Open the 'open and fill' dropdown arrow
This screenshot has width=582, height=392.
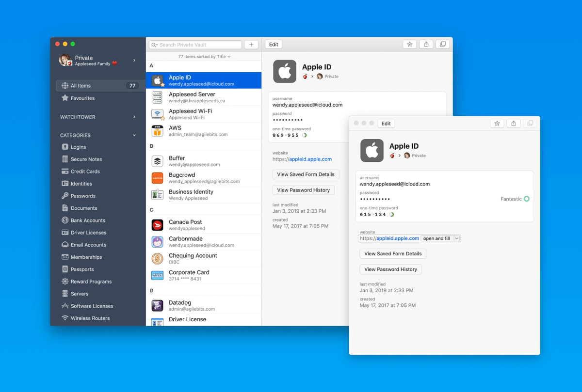click(x=456, y=238)
